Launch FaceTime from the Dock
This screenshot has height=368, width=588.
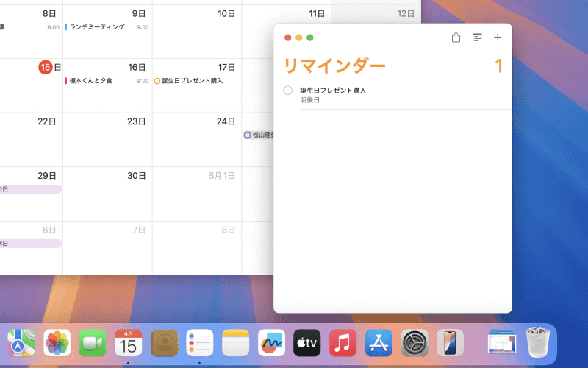(x=93, y=343)
